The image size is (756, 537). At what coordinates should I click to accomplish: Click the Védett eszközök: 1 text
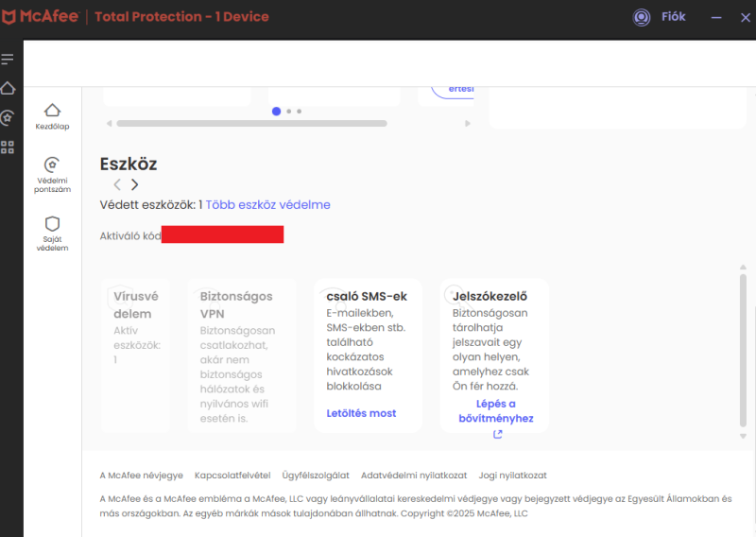pyautogui.click(x=151, y=204)
